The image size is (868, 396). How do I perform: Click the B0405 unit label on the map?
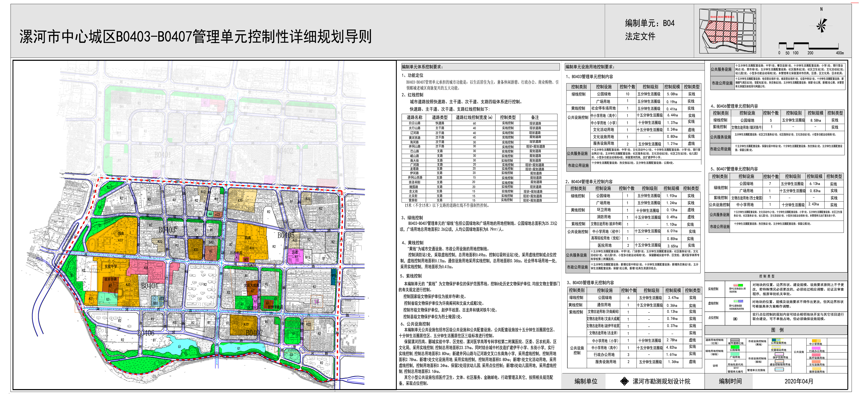[x=286, y=235]
